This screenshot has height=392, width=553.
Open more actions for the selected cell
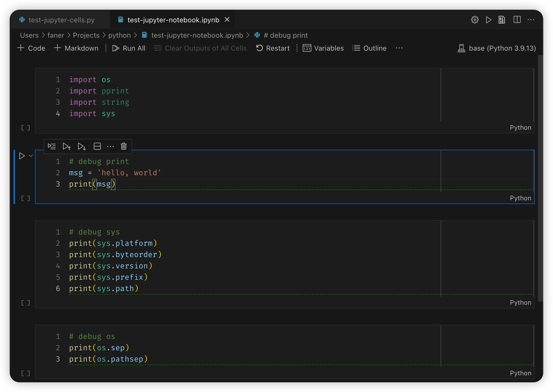point(111,146)
